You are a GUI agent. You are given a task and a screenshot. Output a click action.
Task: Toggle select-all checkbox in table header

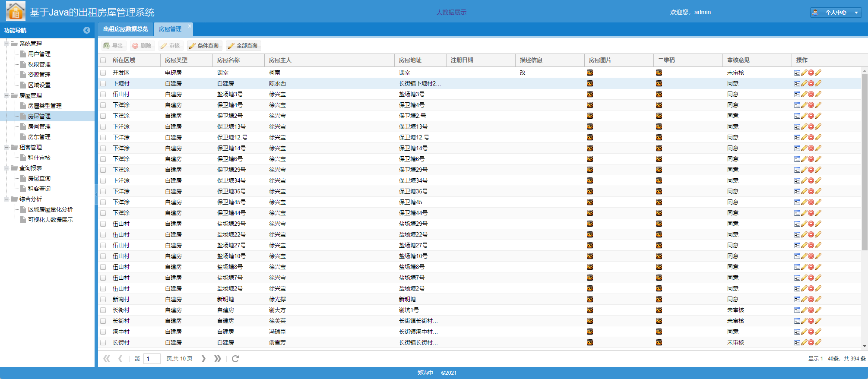pos(103,60)
